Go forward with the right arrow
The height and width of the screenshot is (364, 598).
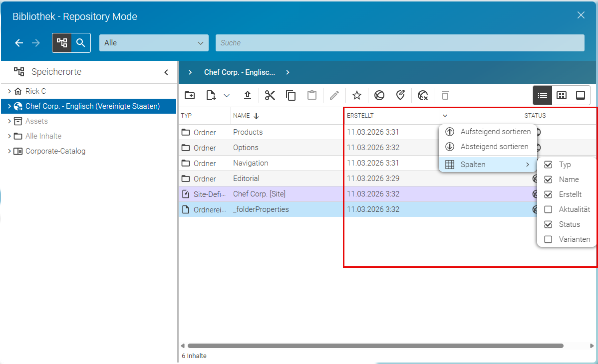tap(36, 43)
